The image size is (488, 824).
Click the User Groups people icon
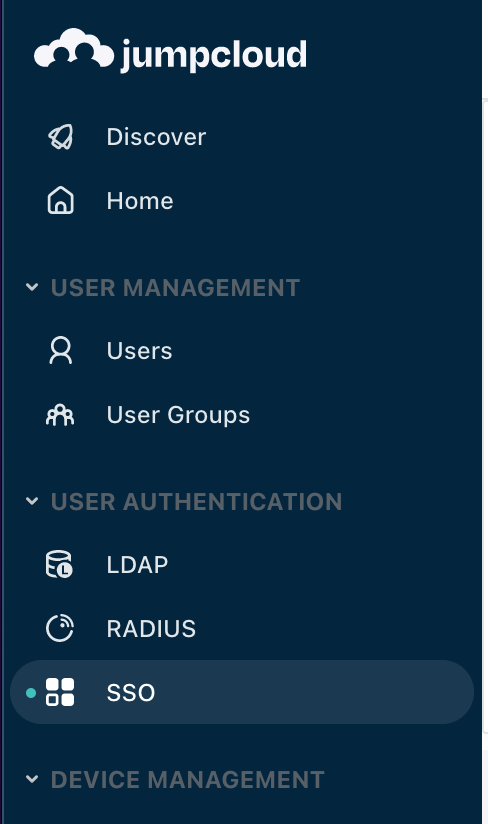60,415
